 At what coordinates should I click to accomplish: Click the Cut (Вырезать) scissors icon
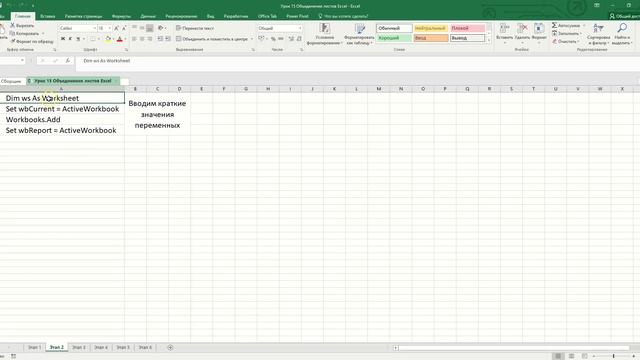pos(12,25)
